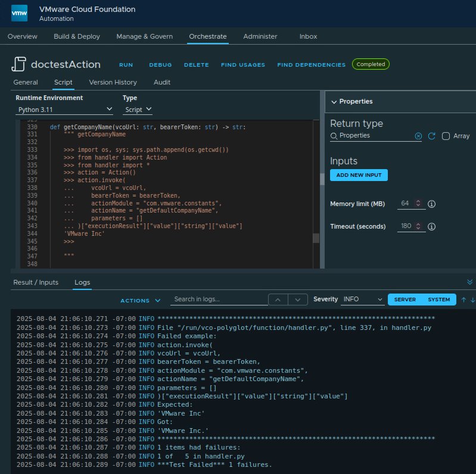Collapse the Properties section

334,102
